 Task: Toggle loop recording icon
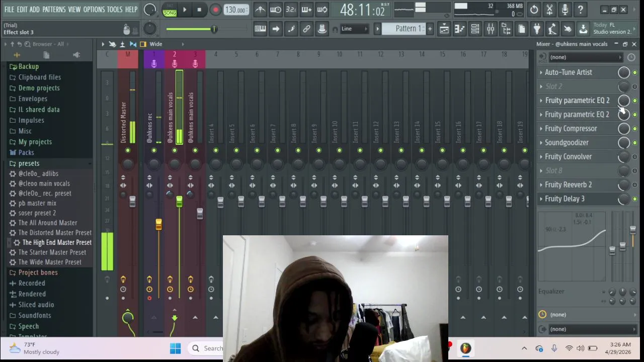(x=323, y=10)
